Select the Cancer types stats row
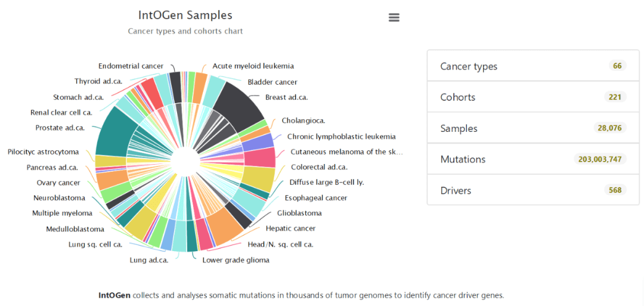Screen dimensions: 644x306 [533, 66]
